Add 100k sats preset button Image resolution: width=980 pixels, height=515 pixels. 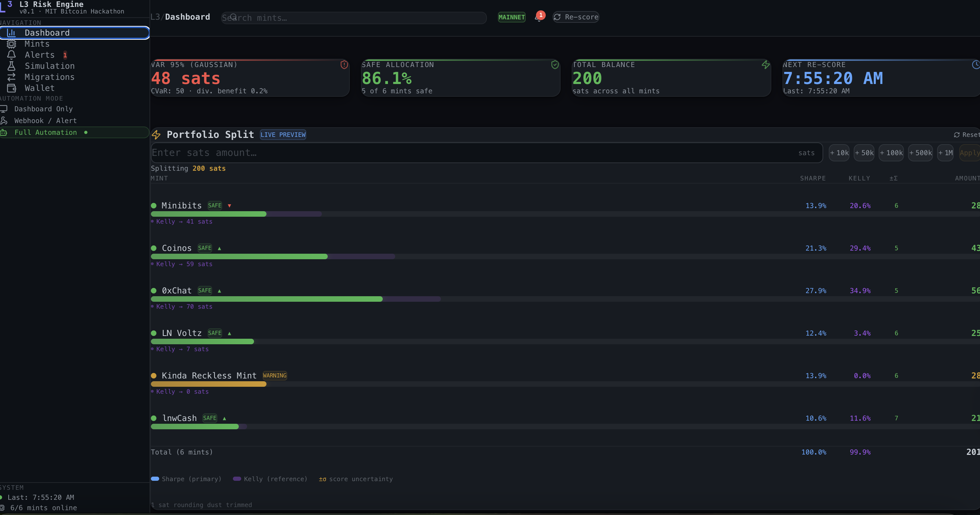[891, 153]
